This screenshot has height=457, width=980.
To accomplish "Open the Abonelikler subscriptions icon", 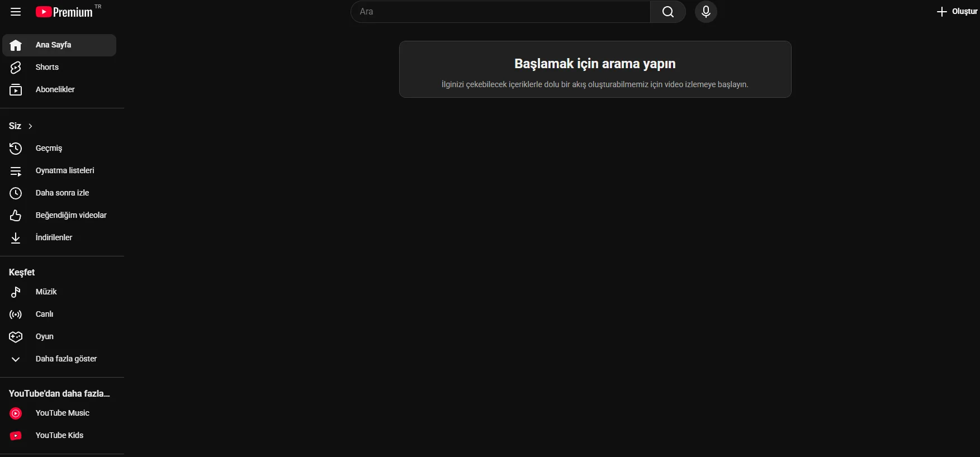I will point(16,90).
